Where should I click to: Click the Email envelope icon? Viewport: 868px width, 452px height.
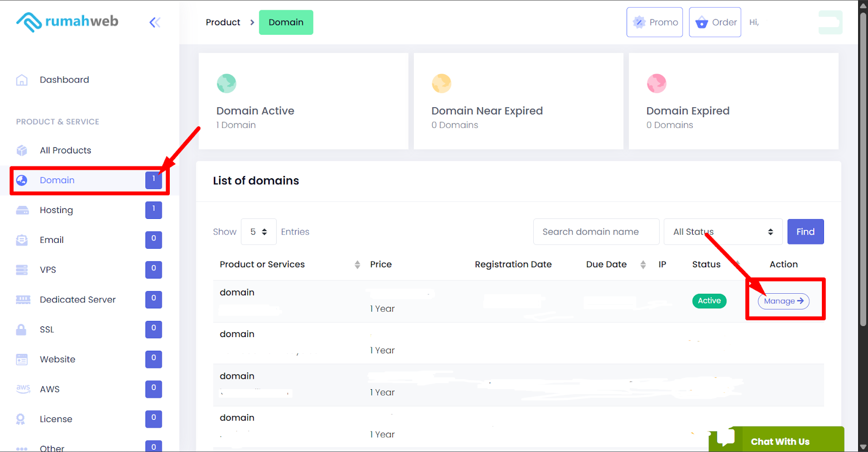pyautogui.click(x=22, y=240)
